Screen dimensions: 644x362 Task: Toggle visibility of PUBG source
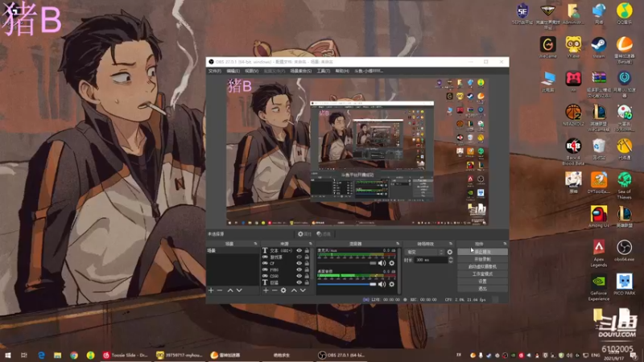tap(299, 269)
